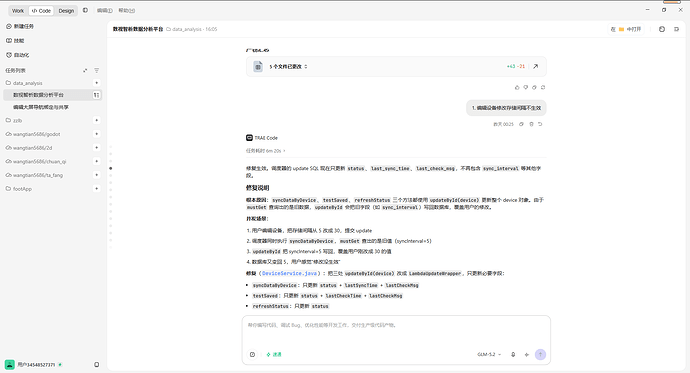Click the icon at the sidebar's bottom right
This screenshot has width=690, height=373.
96,364
